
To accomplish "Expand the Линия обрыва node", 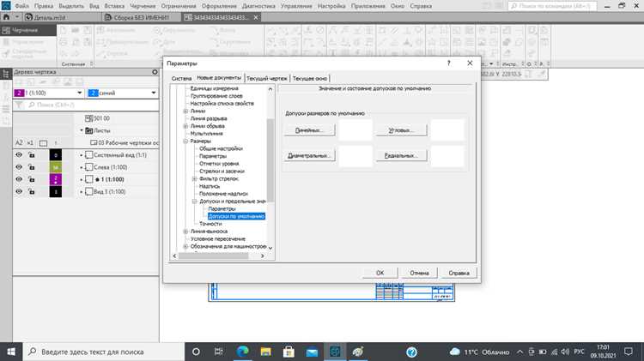I will [185, 126].
